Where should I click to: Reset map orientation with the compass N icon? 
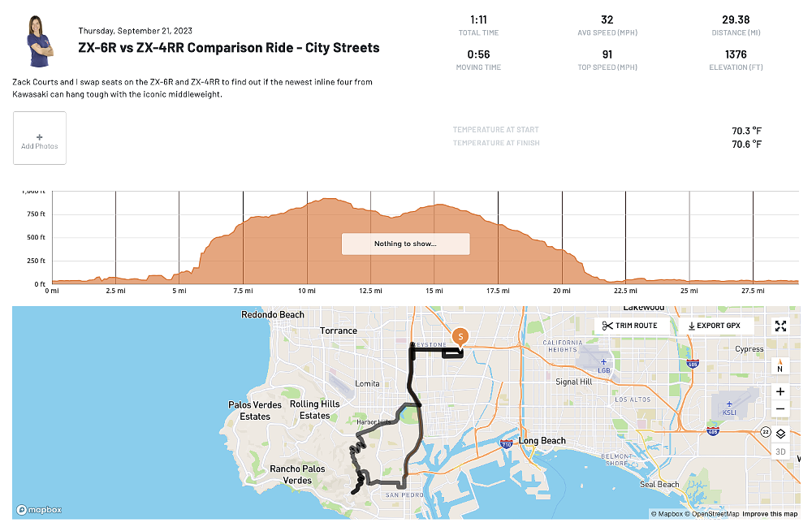pos(780,365)
